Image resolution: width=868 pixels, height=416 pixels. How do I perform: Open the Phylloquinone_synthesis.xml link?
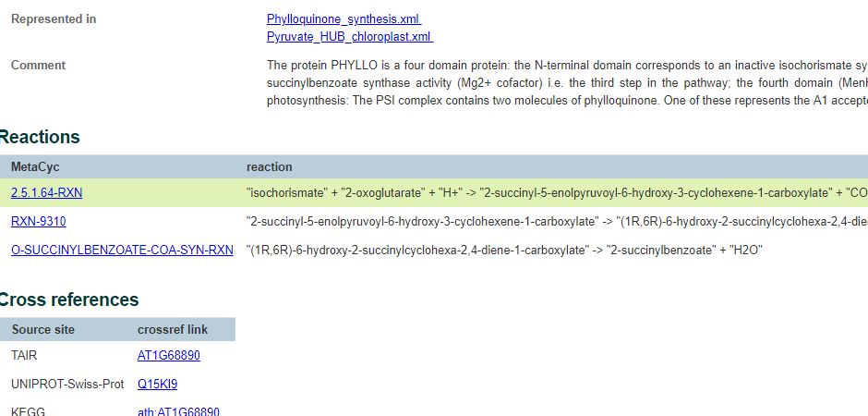(x=344, y=19)
